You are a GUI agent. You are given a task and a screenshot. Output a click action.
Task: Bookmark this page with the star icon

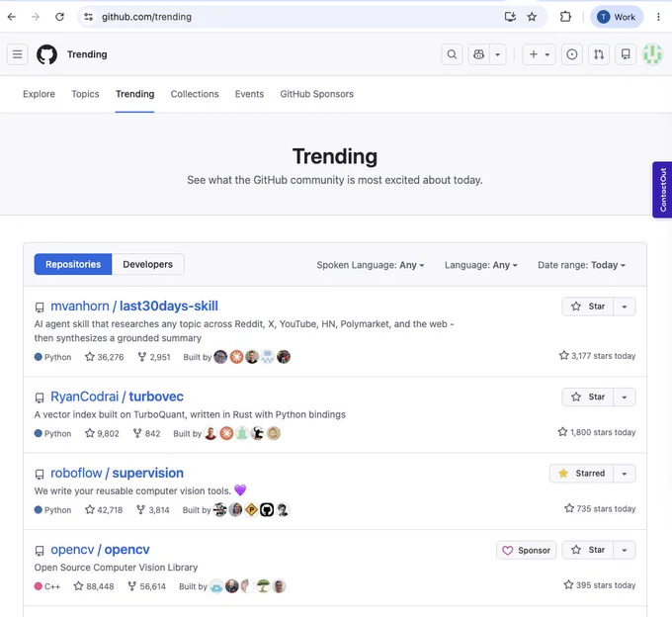point(532,17)
